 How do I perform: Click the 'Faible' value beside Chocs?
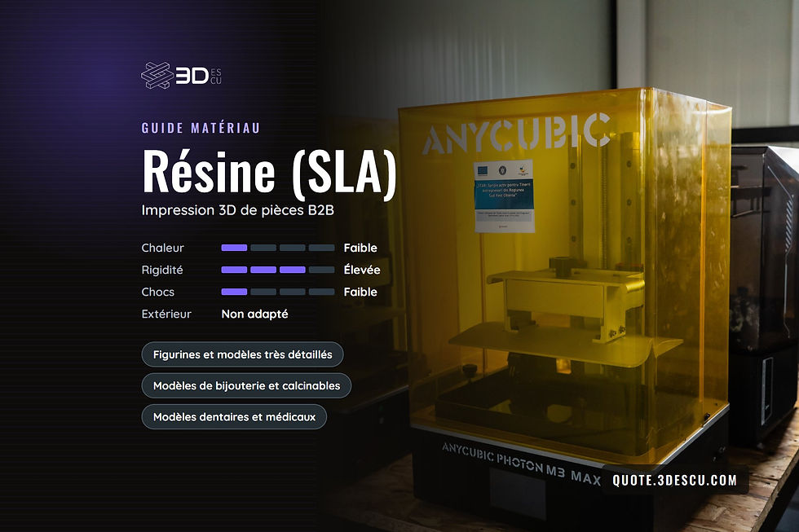(360, 292)
